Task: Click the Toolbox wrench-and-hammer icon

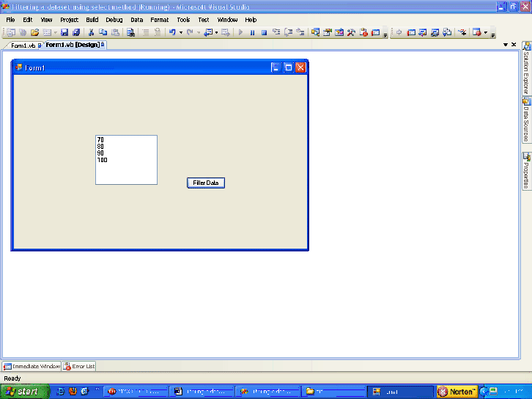Action: (x=351, y=32)
